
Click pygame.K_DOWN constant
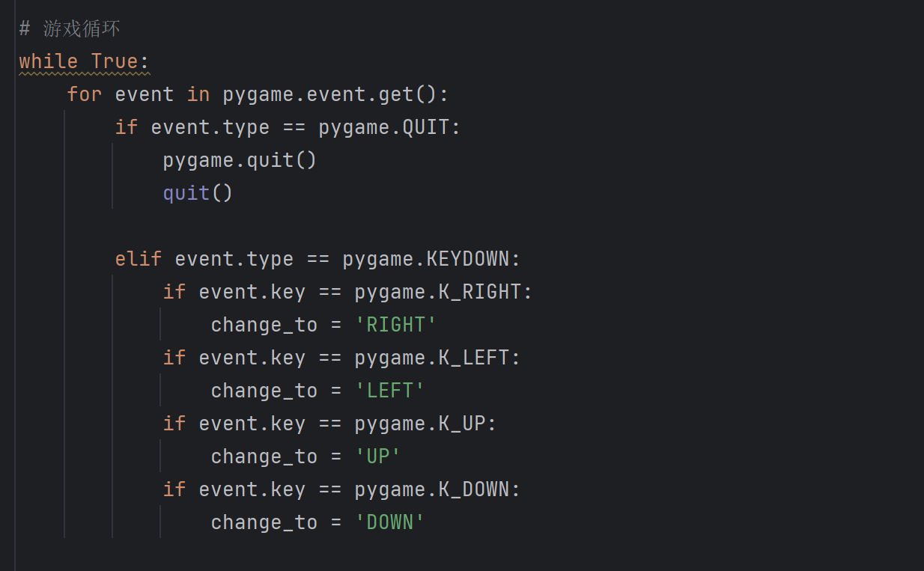point(432,489)
